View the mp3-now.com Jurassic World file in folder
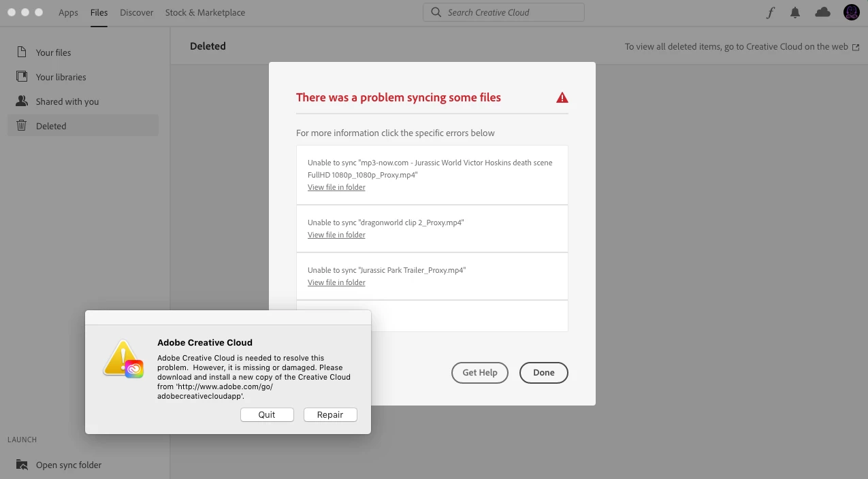Viewport: 868px width, 479px height. [x=336, y=187]
